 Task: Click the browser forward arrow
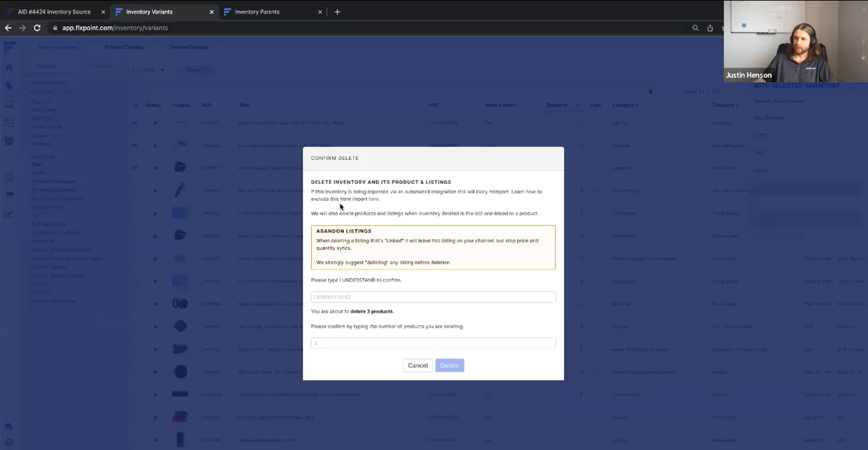pos(23,28)
